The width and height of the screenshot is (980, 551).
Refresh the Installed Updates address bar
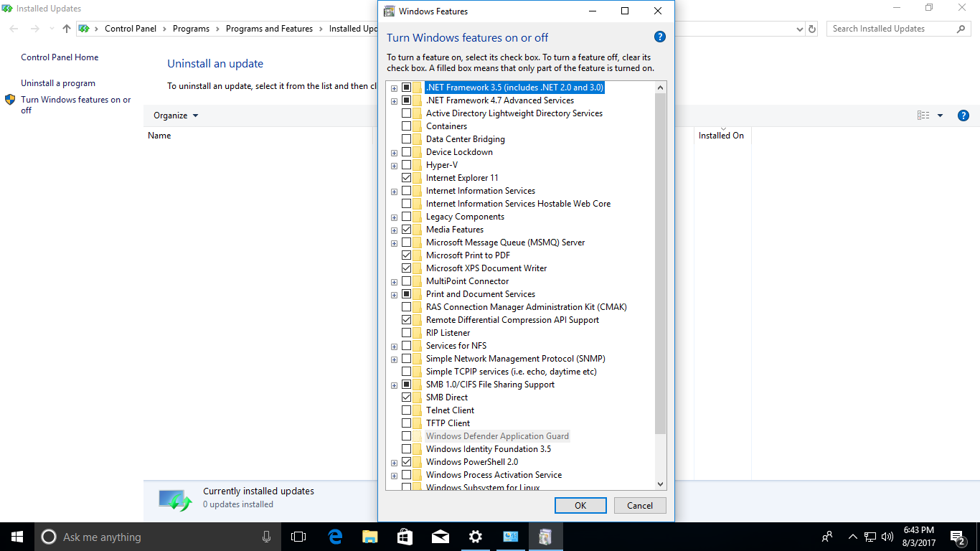tap(812, 29)
